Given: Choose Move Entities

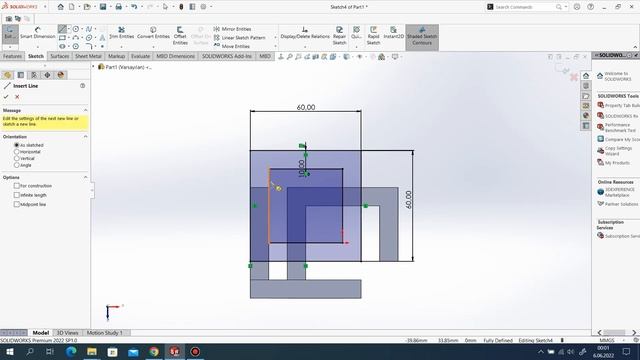Looking at the screenshot, I should coord(231,46).
